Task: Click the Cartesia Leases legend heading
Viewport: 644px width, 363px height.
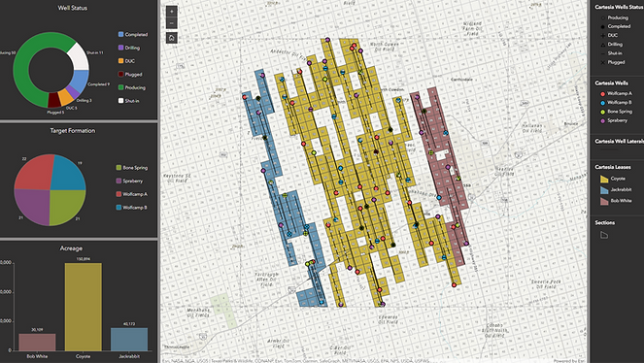Action: (613, 167)
